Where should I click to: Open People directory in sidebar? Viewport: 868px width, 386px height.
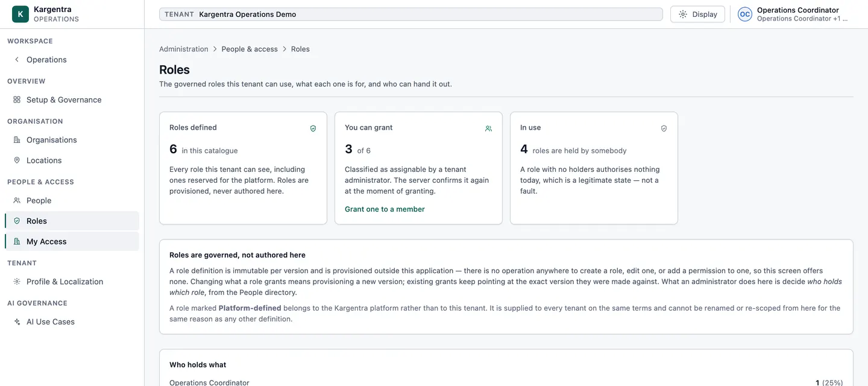72,200
